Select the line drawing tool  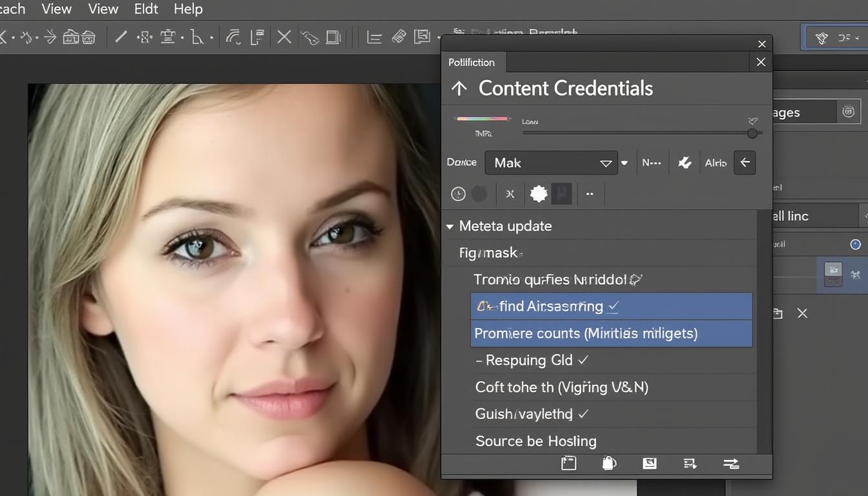click(x=120, y=36)
